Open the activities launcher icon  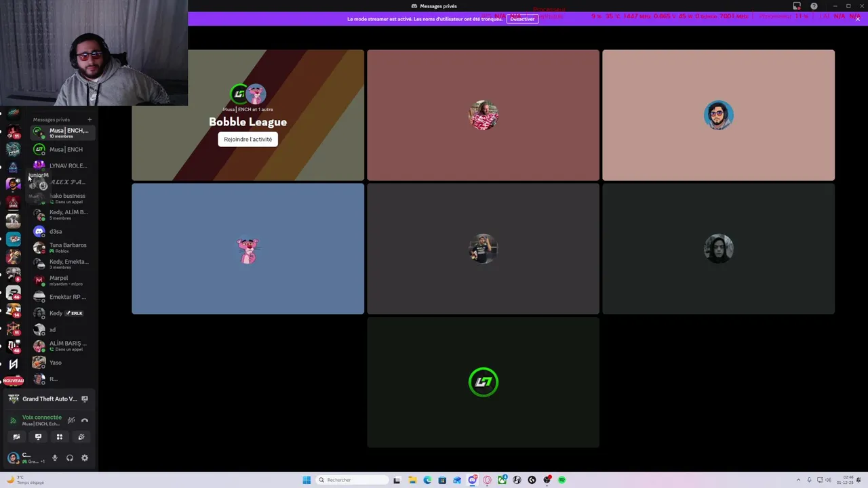pos(60,437)
